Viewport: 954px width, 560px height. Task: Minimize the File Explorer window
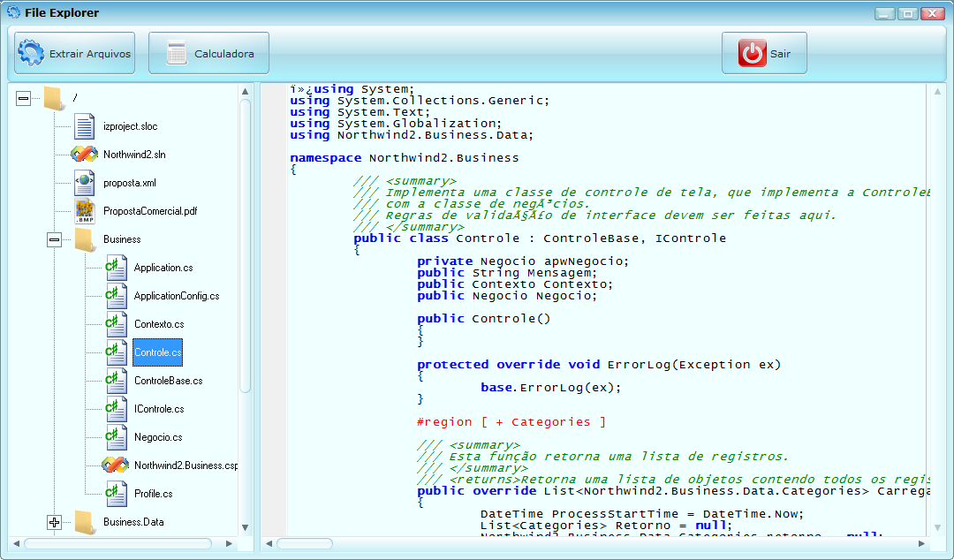(884, 12)
